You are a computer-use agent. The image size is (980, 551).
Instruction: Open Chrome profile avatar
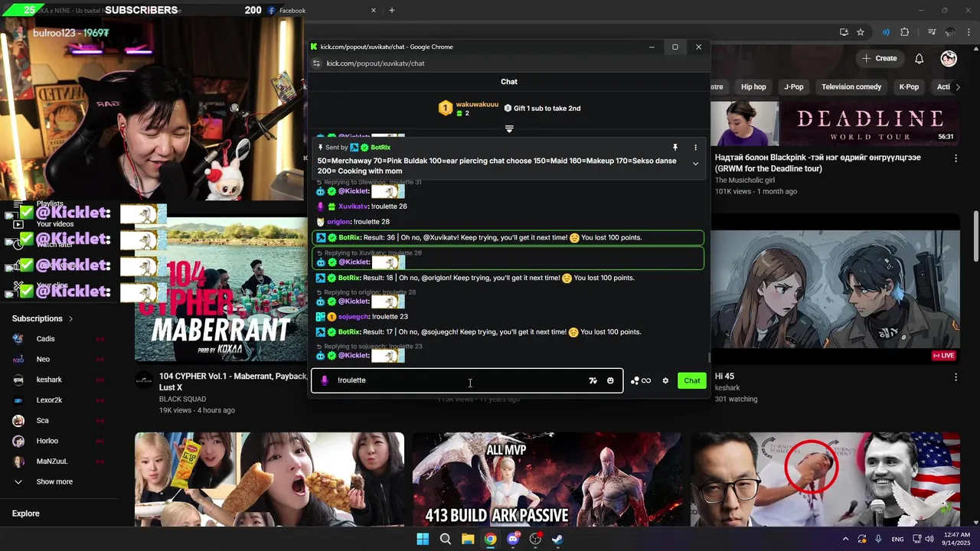[x=950, y=32]
